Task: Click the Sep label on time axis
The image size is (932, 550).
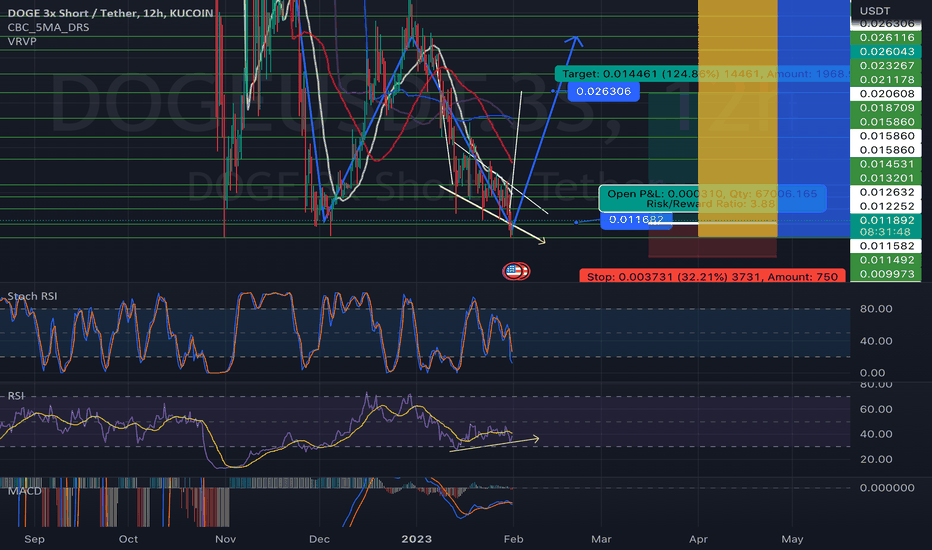Action: [x=34, y=539]
